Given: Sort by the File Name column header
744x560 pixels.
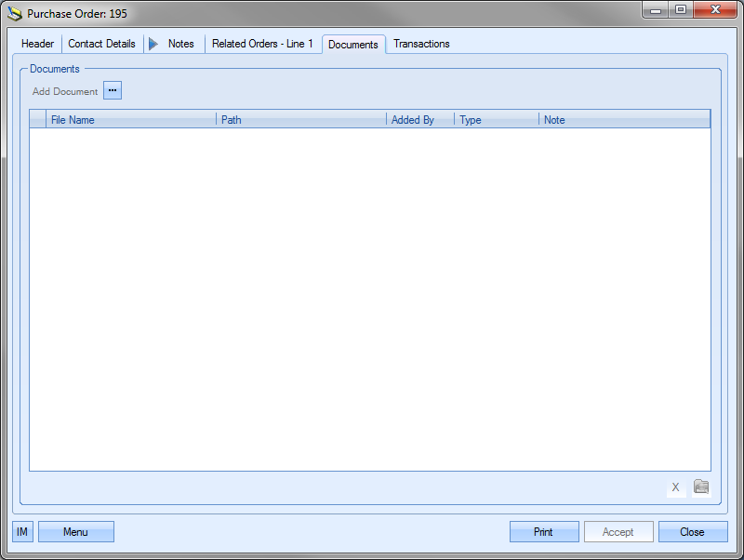Looking at the screenshot, I should tap(131, 120).
